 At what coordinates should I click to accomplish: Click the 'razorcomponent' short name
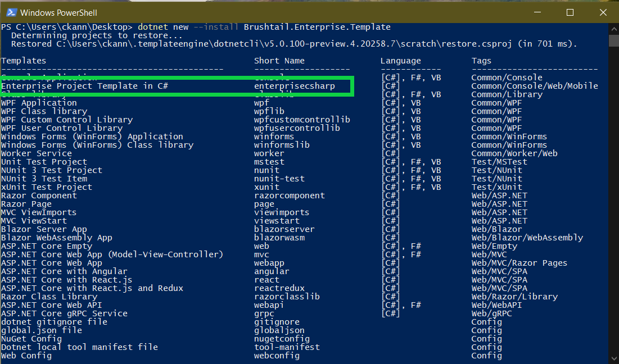(290, 195)
